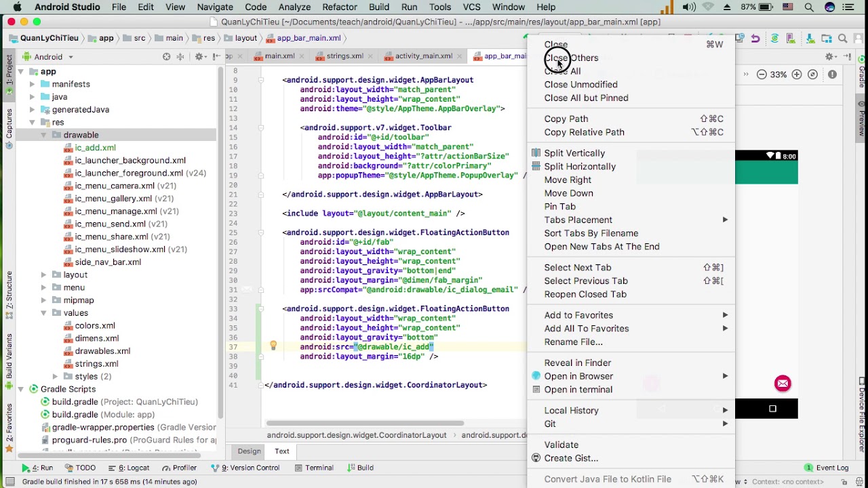Open the Tabs Placement submenu
This screenshot has width=868, height=488.
coord(631,220)
